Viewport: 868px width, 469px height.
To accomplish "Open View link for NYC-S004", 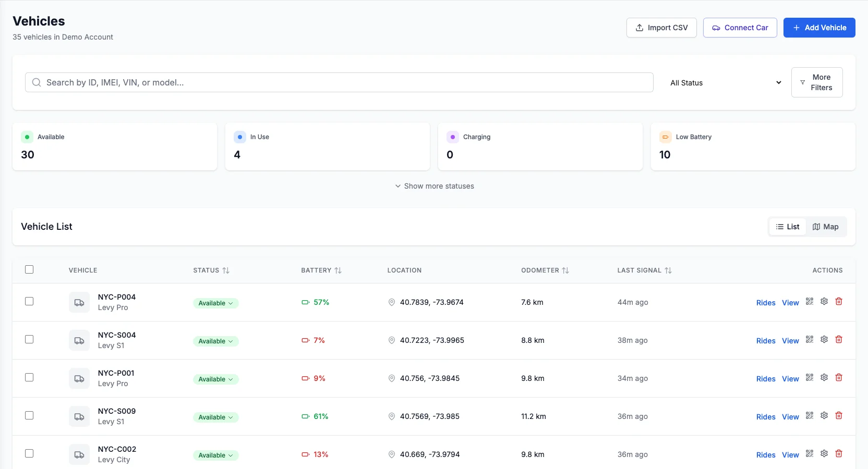I will pyautogui.click(x=790, y=341).
